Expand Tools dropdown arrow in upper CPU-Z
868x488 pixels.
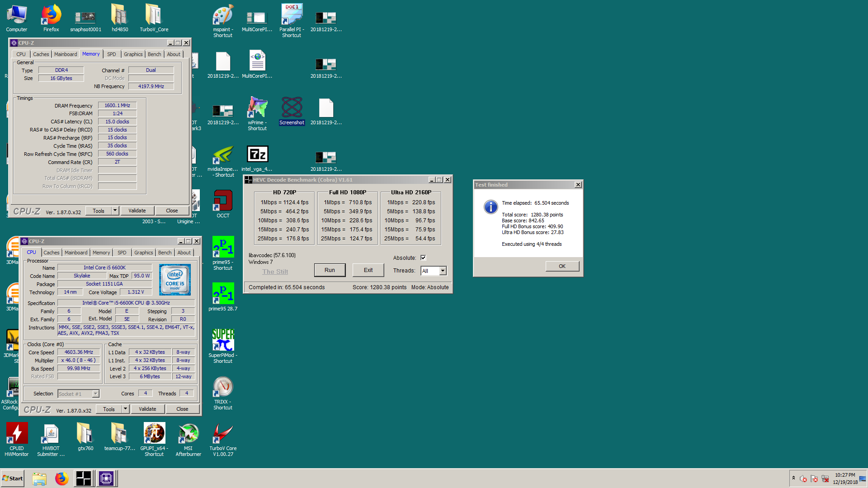[x=115, y=211]
